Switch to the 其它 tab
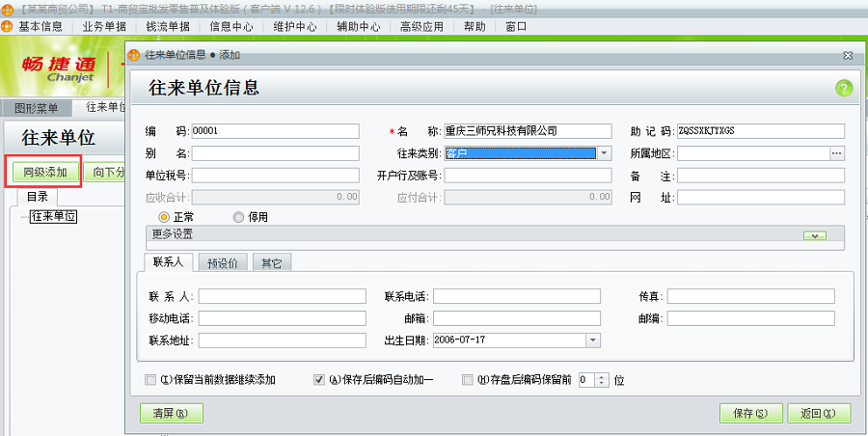The height and width of the screenshot is (436, 868). tap(272, 263)
